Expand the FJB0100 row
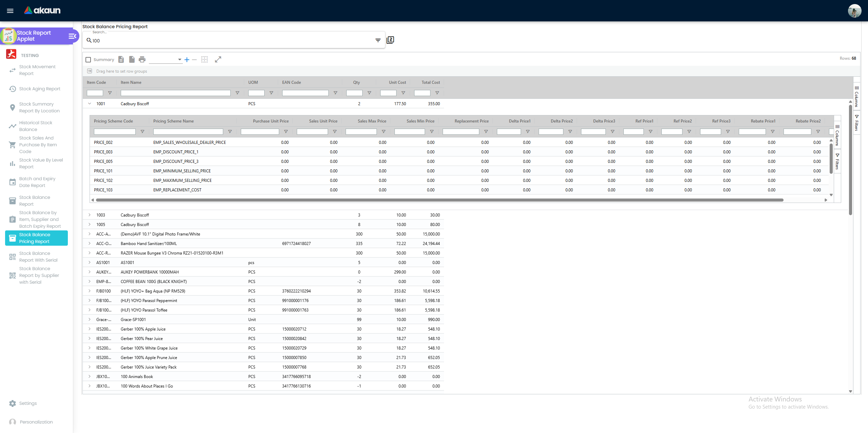The width and height of the screenshot is (868, 433). coord(90,291)
